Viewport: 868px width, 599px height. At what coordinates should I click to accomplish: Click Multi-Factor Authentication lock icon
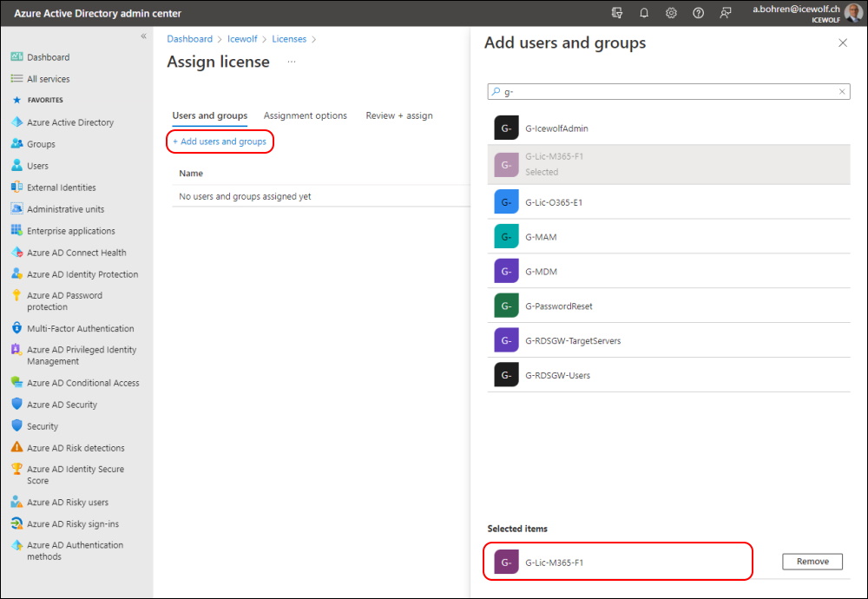[x=17, y=328]
